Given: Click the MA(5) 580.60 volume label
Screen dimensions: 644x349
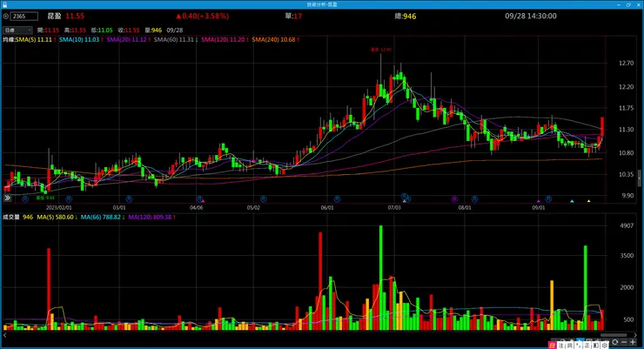Looking at the screenshot, I should (55, 218).
